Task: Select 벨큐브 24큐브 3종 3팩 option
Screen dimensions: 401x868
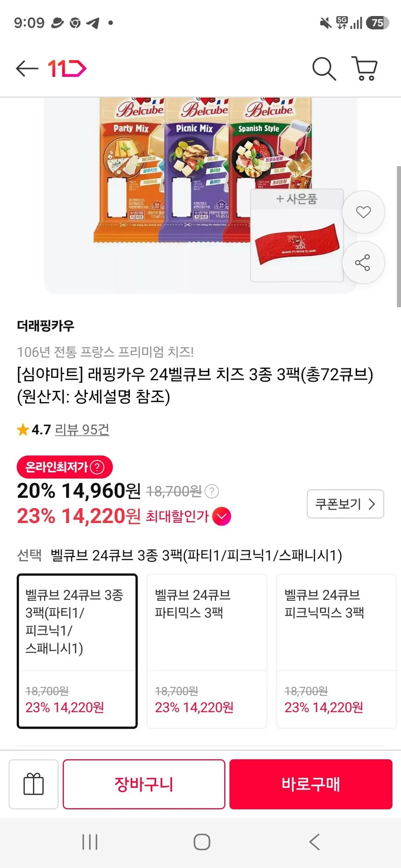Action: pos(77,651)
